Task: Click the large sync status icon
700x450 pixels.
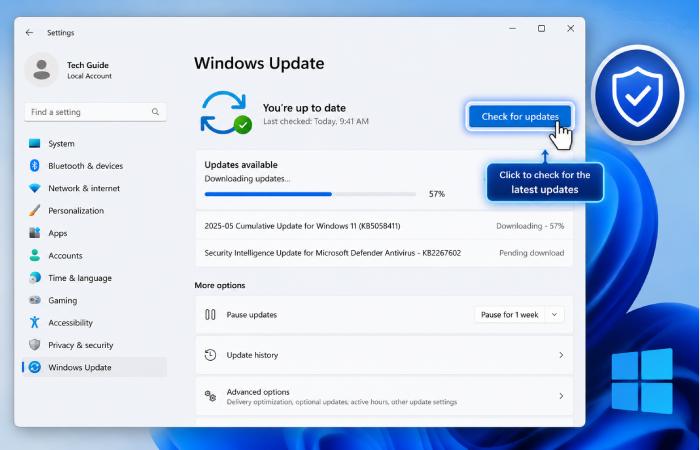Action: 225,112
